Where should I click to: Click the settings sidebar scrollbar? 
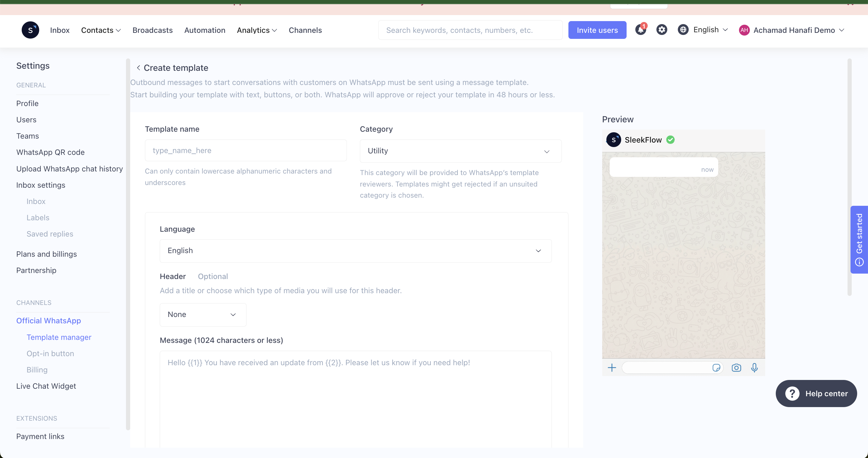(x=128, y=244)
